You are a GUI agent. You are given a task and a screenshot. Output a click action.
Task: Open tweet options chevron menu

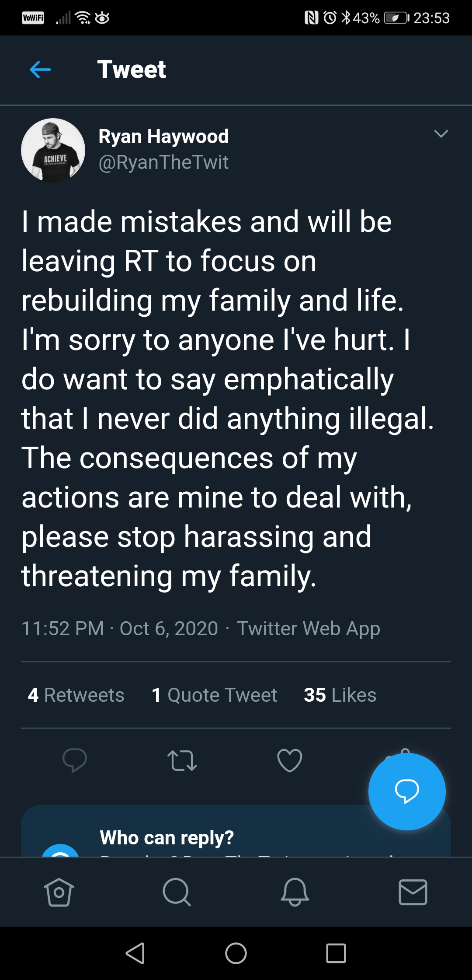coord(441,134)
